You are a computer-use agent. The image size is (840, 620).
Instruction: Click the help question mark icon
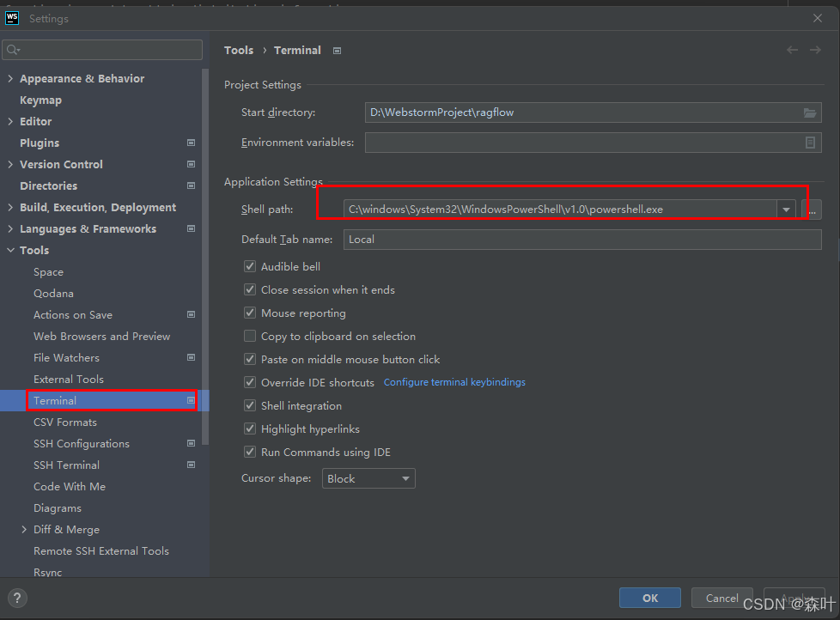pyautogui.click(x=16, y=598)
